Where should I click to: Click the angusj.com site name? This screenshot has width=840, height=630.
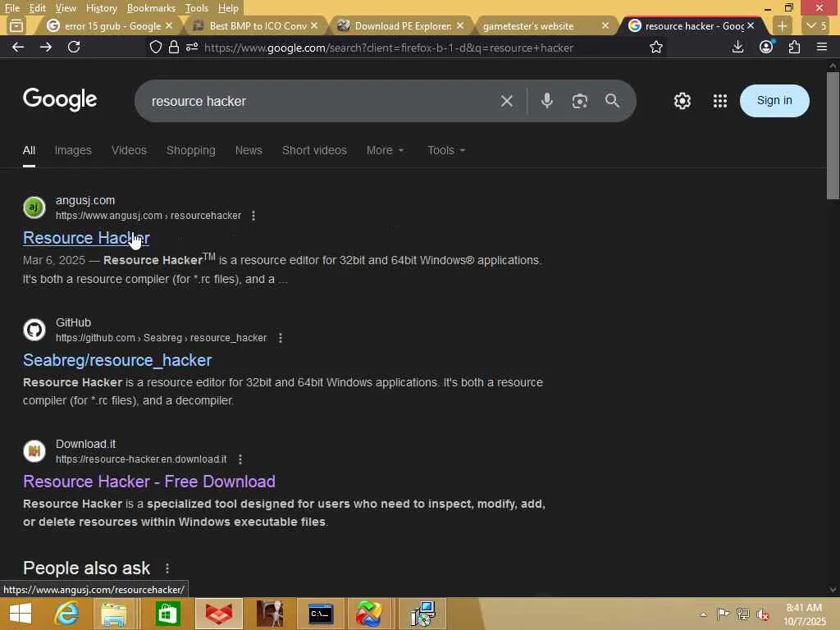[x=85, y=200]
